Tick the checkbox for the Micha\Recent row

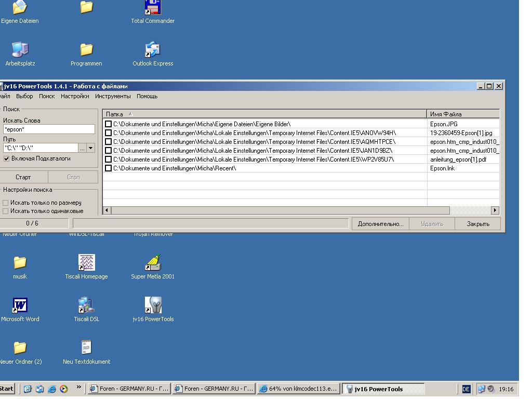[108, 168]
